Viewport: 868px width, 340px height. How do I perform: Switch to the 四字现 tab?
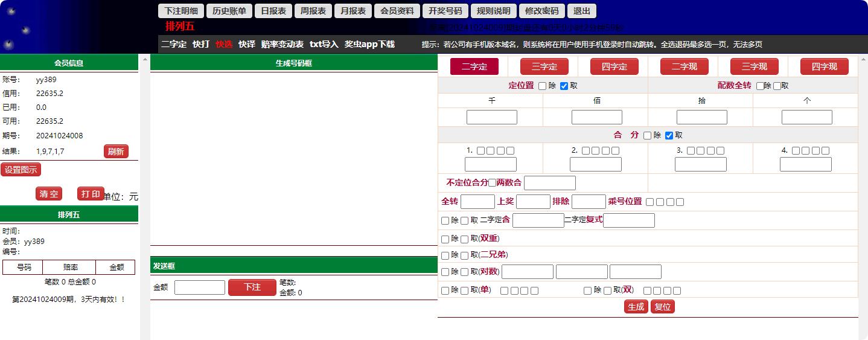tap(824, 66)
